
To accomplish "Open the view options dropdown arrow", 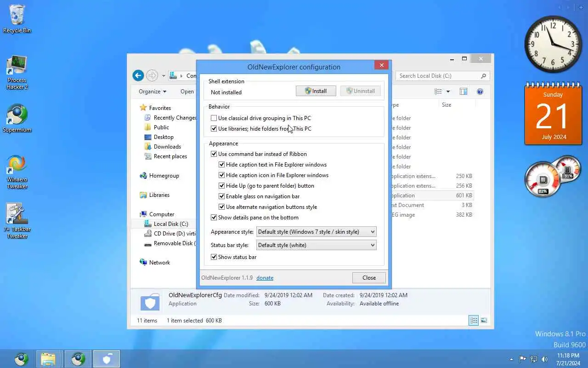I will [x=448, y=92].
